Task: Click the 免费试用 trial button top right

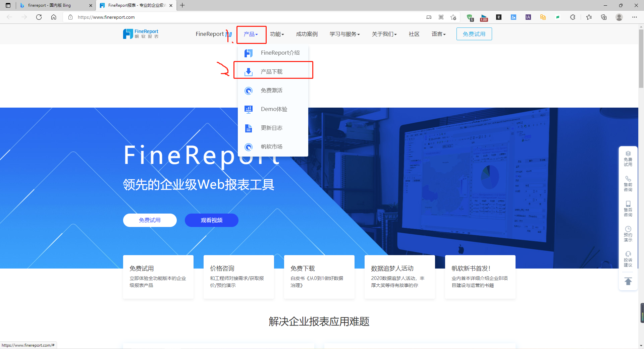Action: [x=474, y=34]
